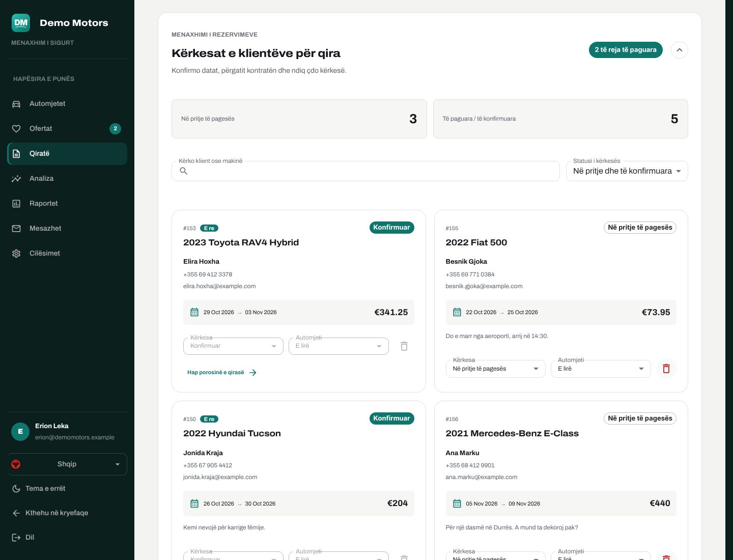Image resolution: width=733 pixels, height=560 pixels.
Task: Click the Të paguara / të konfirmuara stat card
Action: coord(560,119)
